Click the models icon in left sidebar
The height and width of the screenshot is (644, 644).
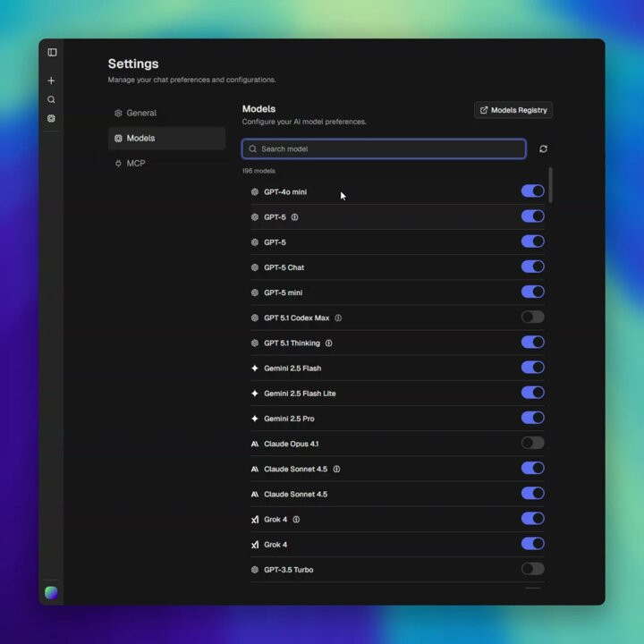coord(51,118)
